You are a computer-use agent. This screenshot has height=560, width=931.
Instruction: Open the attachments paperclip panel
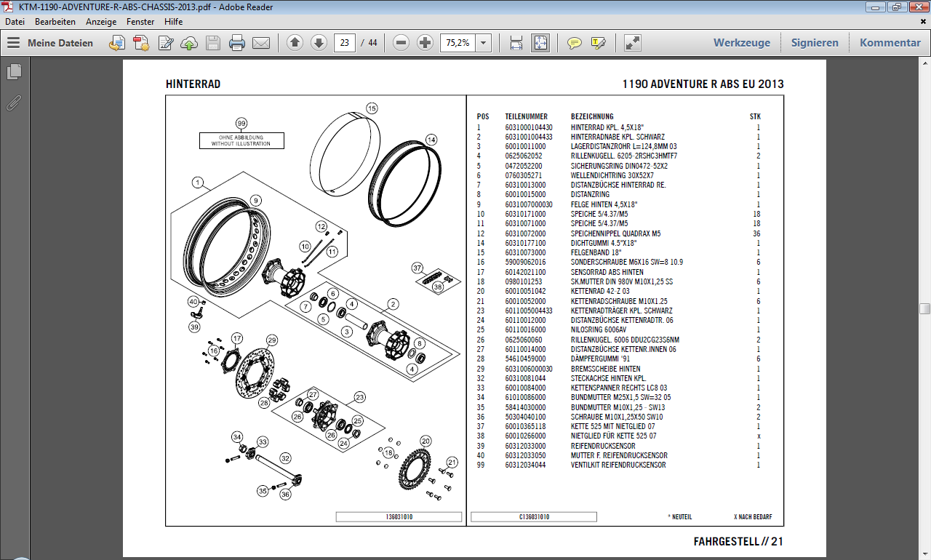(14, 103)
